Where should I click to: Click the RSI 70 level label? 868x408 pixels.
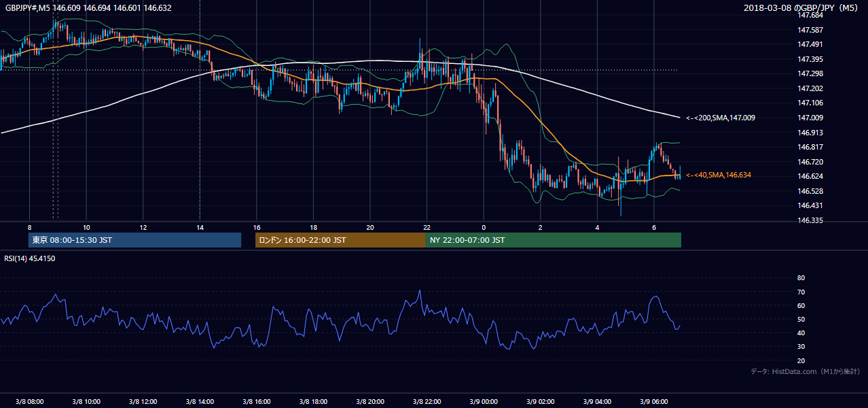(801, 292)
